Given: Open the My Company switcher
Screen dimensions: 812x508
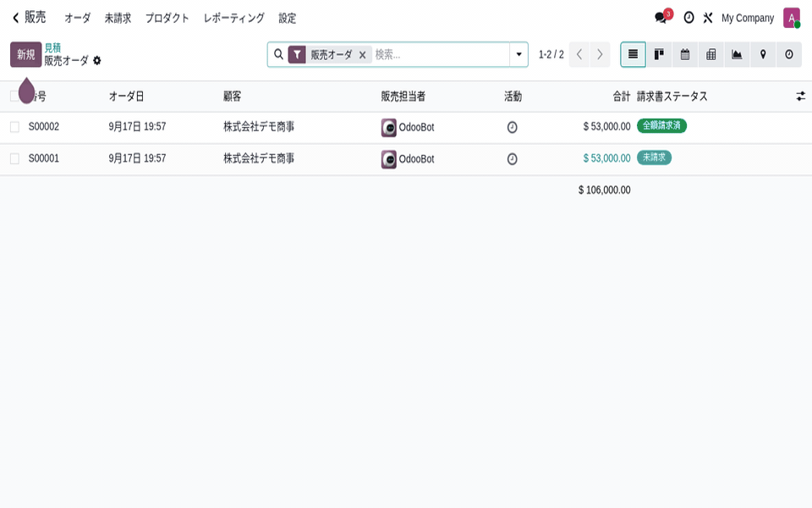Looking at the screenshot, I should point(748,18).
